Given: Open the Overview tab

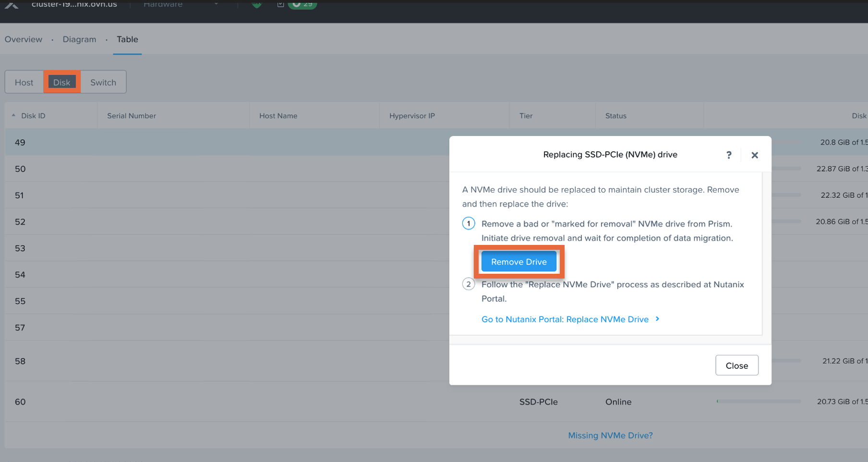Looking at the screenshot, I should click(24, 39).
